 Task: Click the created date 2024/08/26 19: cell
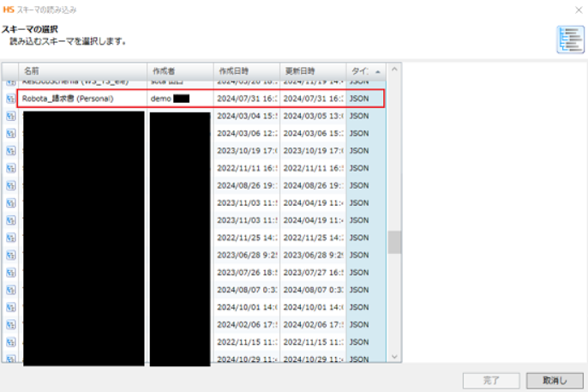(x=247, y=185)
